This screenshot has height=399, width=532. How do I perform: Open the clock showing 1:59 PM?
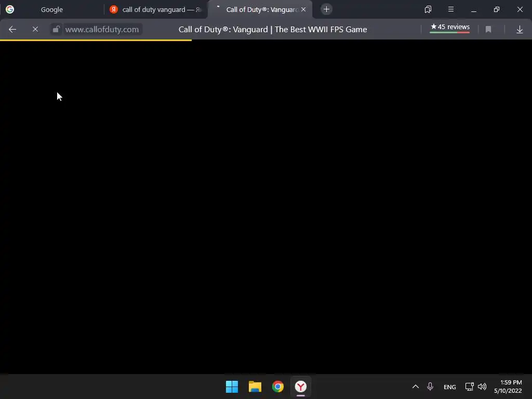tap(508, 387)
